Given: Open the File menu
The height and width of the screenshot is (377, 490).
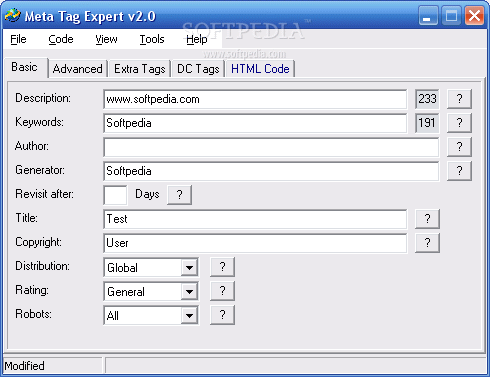Looking at the screenshot, I should [18, 39].
